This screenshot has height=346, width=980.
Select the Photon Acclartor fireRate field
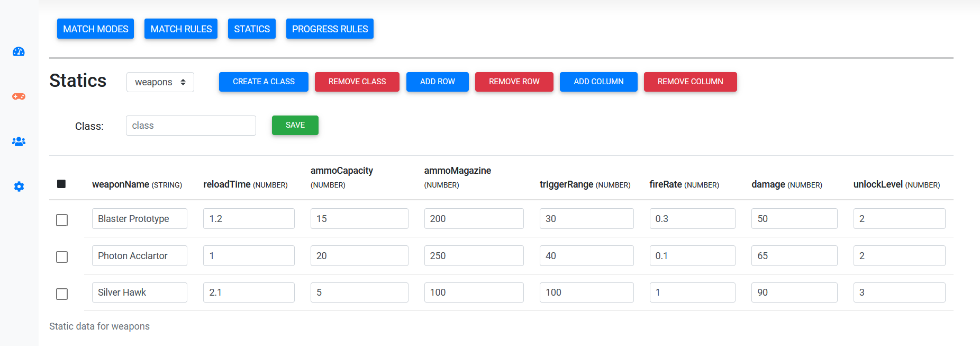(692, 256)
